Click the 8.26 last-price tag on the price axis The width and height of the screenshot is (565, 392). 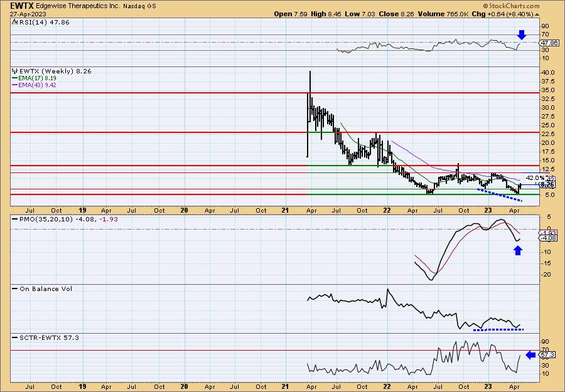point(547,184)
